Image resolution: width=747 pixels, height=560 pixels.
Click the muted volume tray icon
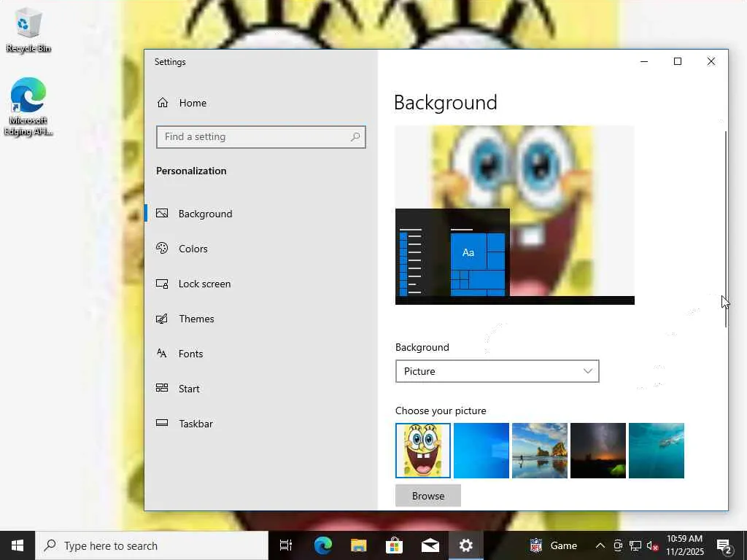(x=652, y=545)
